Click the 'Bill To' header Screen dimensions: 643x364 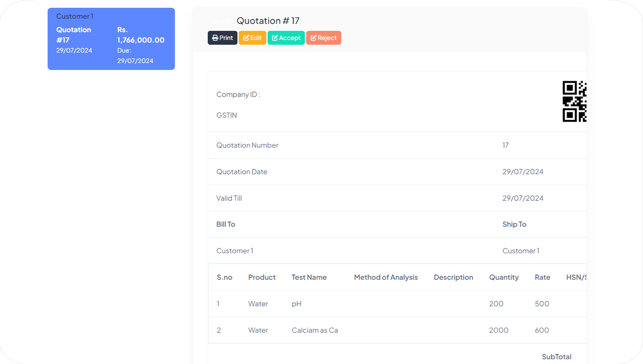pyautogui.click(x=226, y=224)
